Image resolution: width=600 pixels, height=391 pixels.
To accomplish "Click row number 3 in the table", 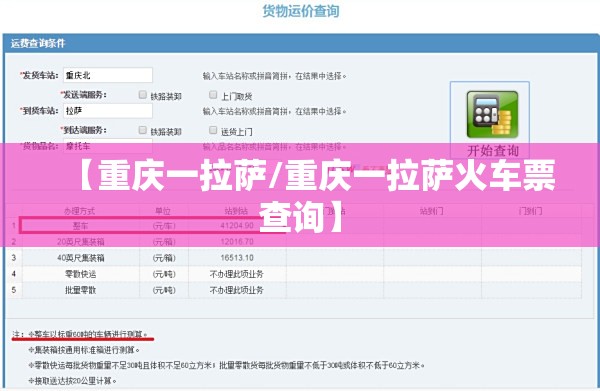I will click(14, 257).
